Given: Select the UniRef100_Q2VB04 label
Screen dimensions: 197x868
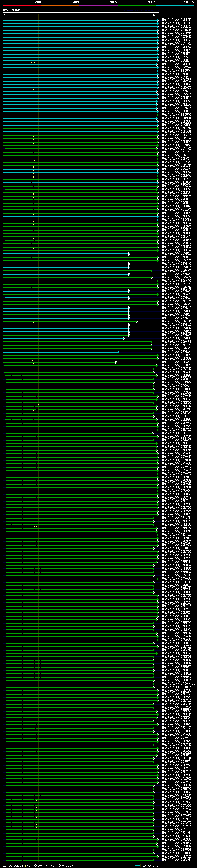Looking at the screenshot, I should click(x=177, y=352).
